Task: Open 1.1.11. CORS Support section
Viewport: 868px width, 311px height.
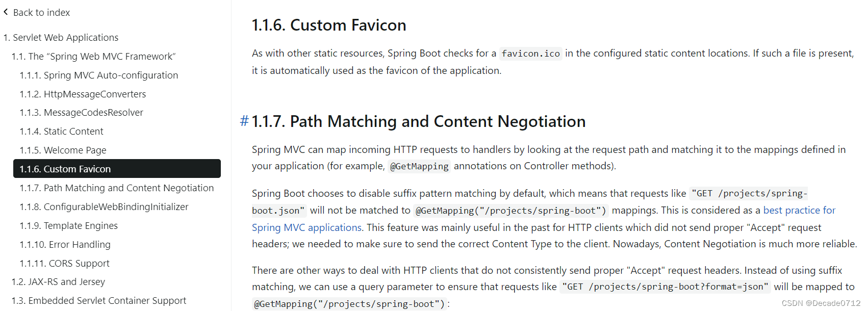Action: tap(64, 263)
